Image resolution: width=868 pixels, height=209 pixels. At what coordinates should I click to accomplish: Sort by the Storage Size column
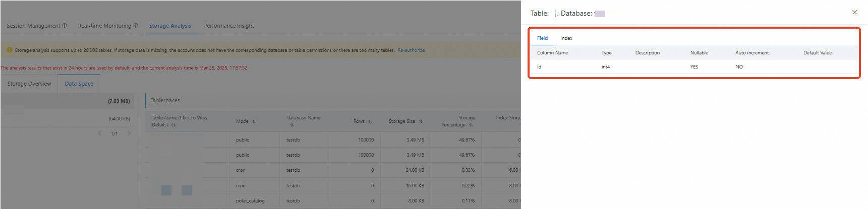click(x=420, y=121)
